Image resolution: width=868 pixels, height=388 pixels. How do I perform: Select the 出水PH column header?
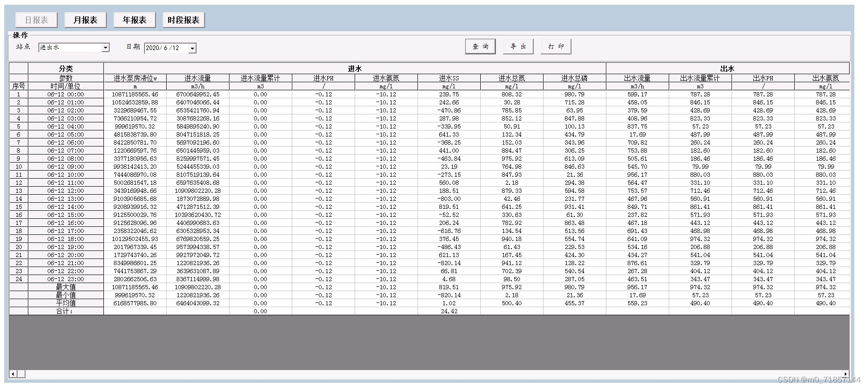tap(763, 78)
